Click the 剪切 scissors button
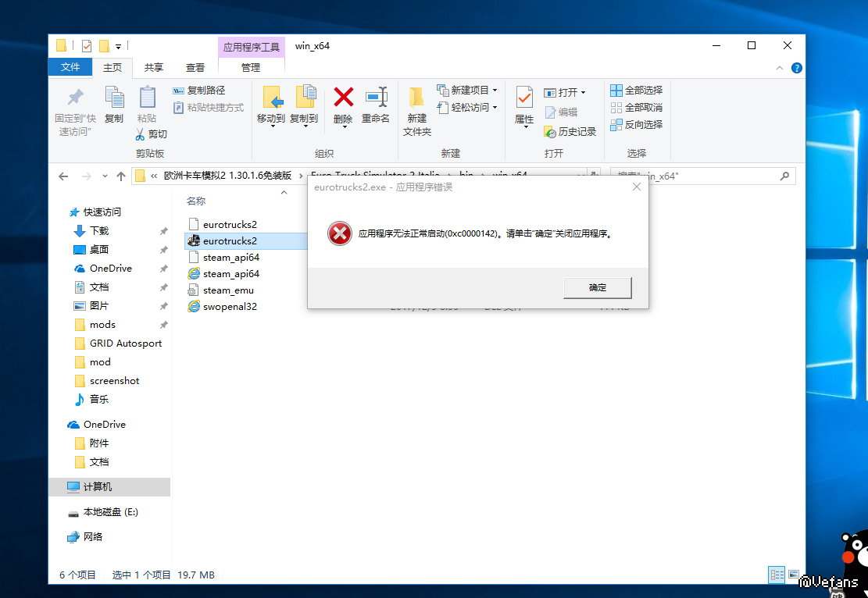The image size is (868, 598). (x=152, y=133)
